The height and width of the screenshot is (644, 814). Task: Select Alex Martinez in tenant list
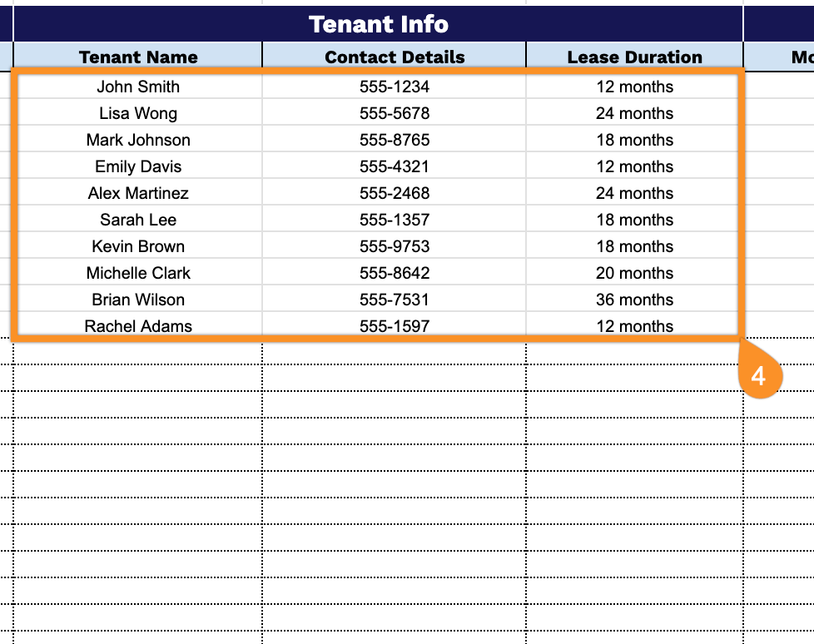click(138, 193)
